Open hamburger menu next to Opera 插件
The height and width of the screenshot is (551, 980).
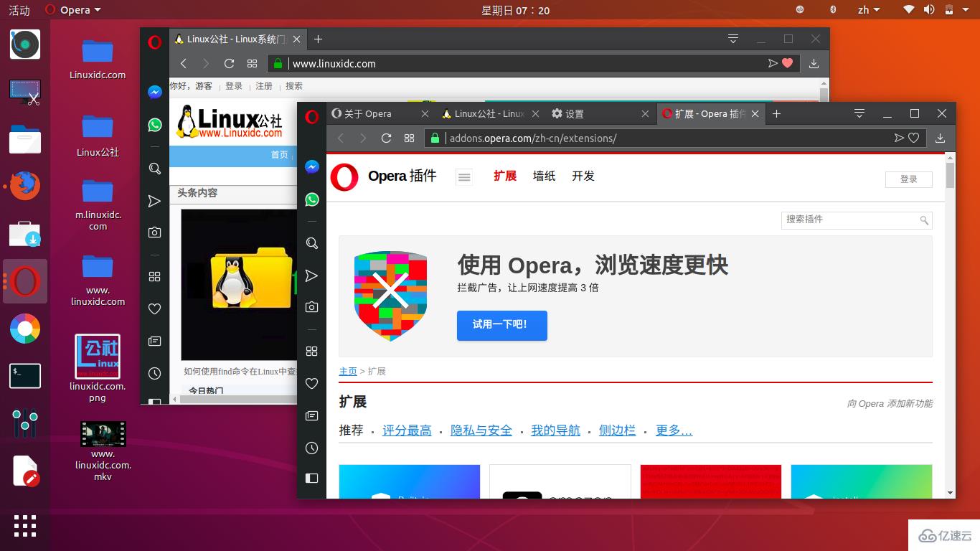pyautogui.click(x=464, y=176)
